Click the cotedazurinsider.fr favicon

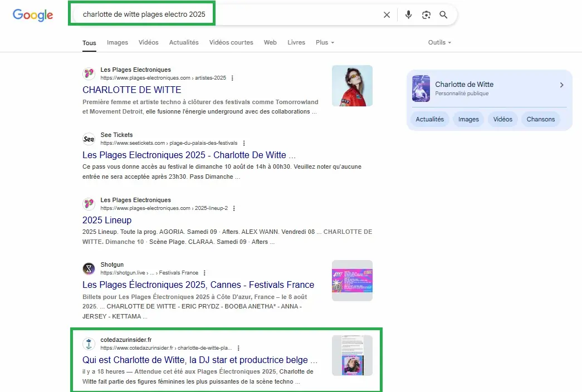pyautogui.click(x=89, y=344)
